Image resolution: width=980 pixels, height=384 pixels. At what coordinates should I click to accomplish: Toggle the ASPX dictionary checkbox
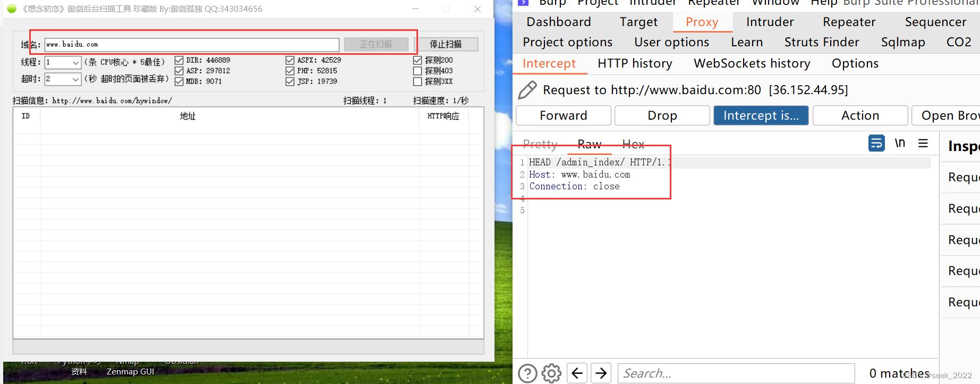[290, 61]
